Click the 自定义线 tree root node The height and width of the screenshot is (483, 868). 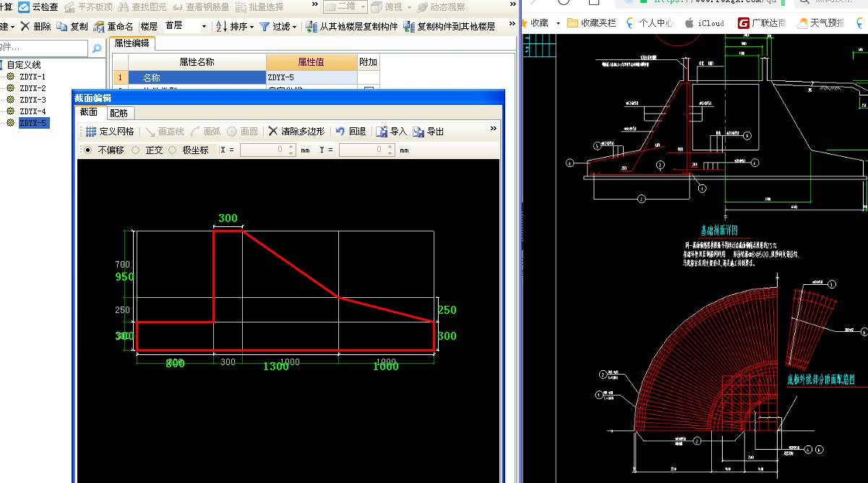[x=24, y=65]
